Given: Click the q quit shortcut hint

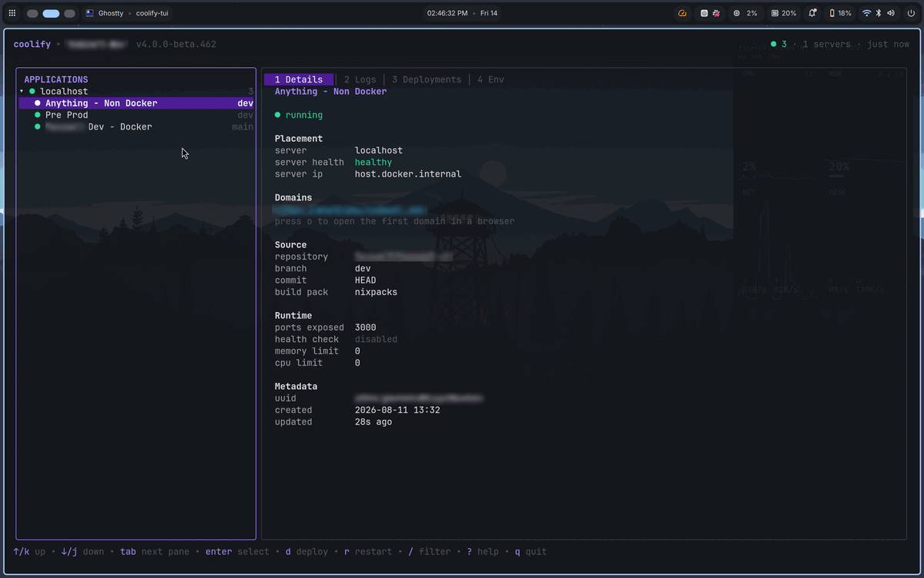Looking at the screenshot, I should [531, 552].
